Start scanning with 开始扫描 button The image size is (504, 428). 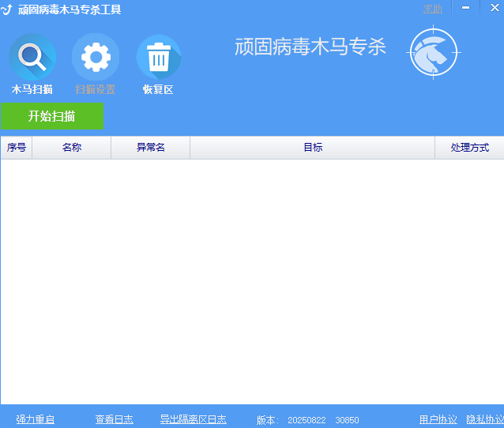coord(52,116)
